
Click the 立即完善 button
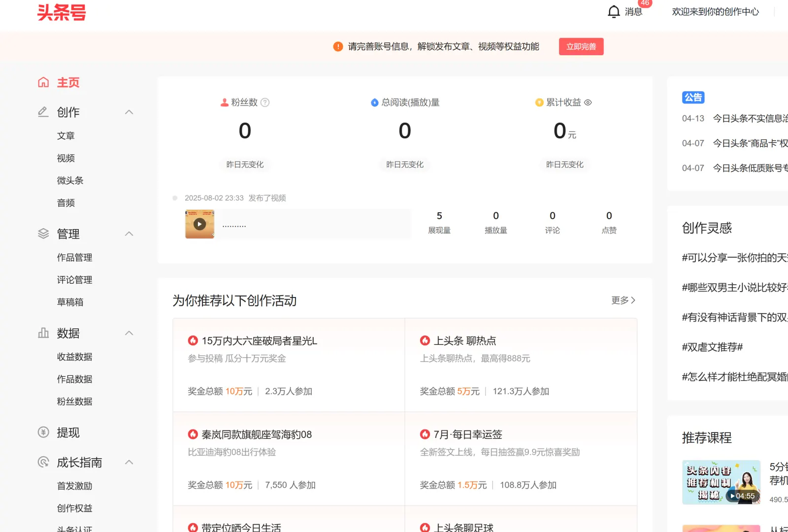pos(581,46)
